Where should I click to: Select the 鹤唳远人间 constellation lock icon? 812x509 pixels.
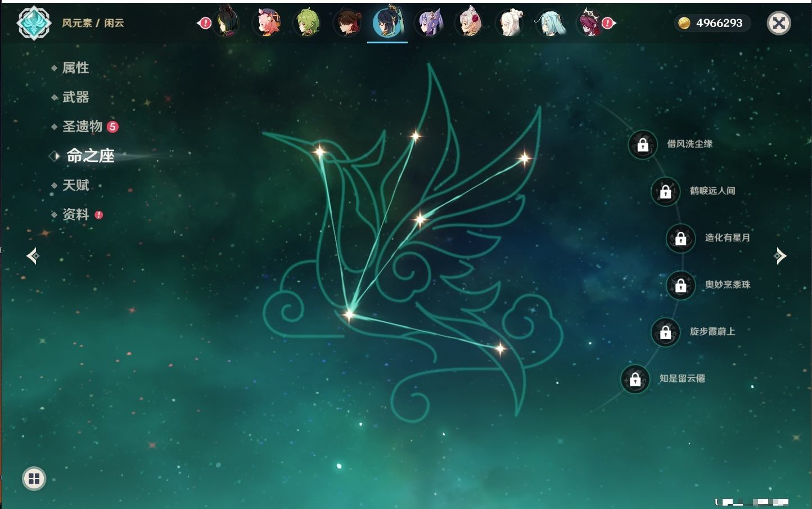[665, 192]
